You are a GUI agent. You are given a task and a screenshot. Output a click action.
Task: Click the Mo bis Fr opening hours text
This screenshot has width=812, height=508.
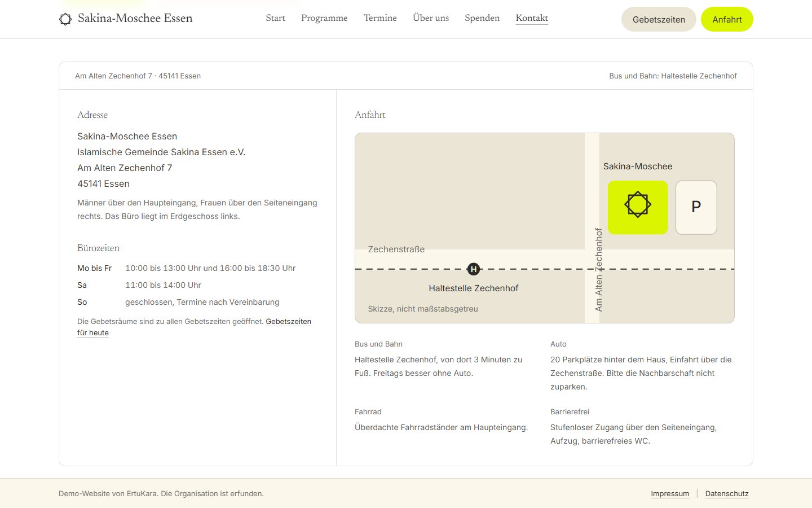210,268
